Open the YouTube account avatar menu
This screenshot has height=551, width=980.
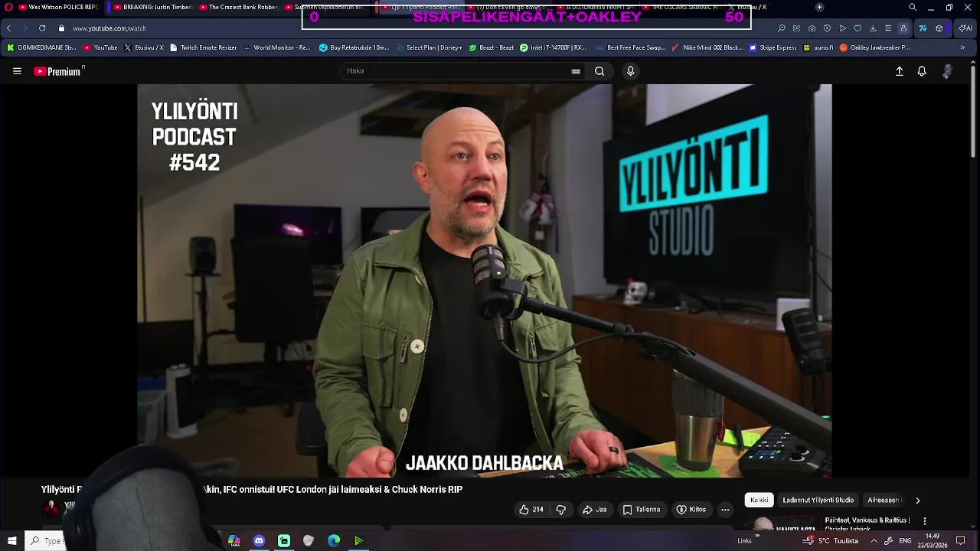948,71
